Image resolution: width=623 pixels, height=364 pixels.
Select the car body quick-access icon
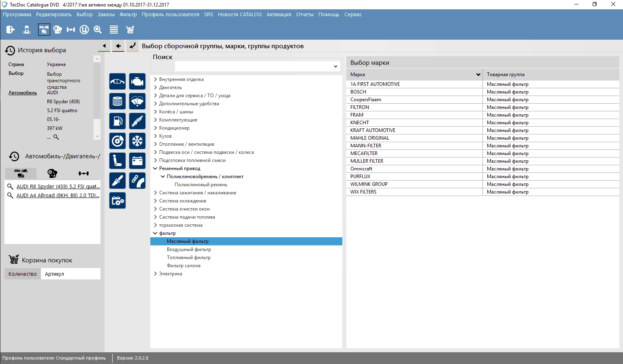[117, 81]
